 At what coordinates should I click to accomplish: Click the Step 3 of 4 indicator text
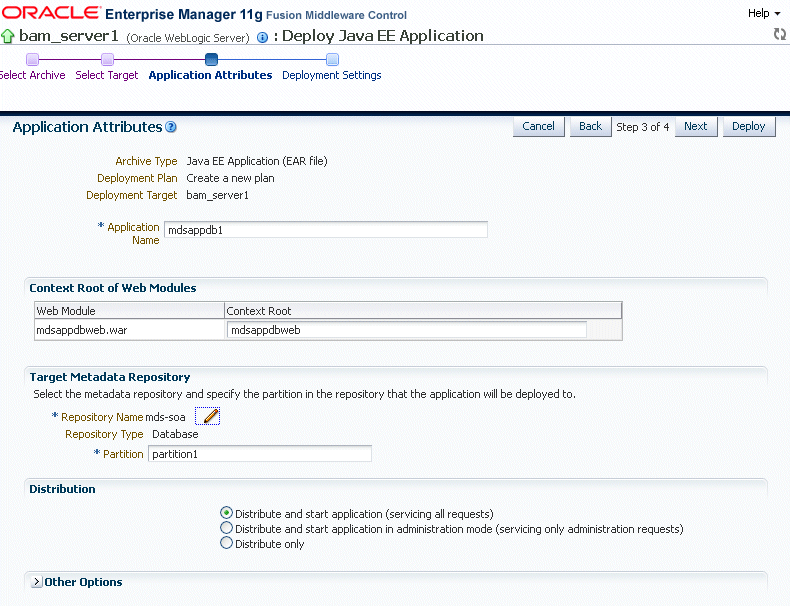pyautogui.click(x=642, y=127)
